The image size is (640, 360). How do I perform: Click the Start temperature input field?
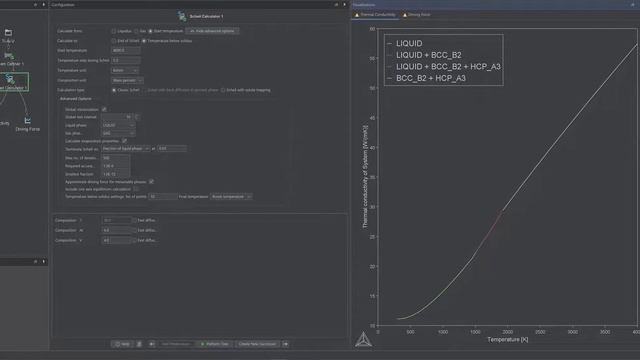pos(126,51)
